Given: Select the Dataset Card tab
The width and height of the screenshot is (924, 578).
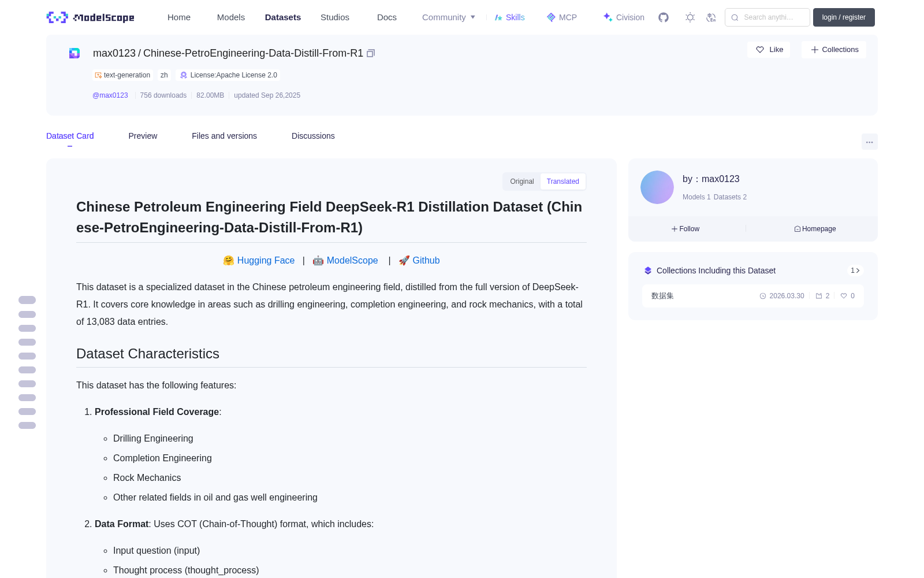Looking at the screenshot, I should (x=70, y=136).
